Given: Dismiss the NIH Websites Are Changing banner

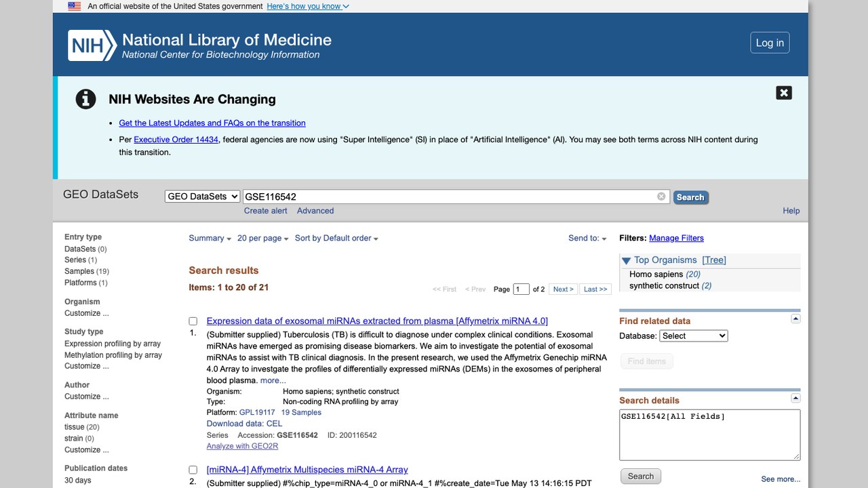Looking at the screenshot, I should [784, 93].
